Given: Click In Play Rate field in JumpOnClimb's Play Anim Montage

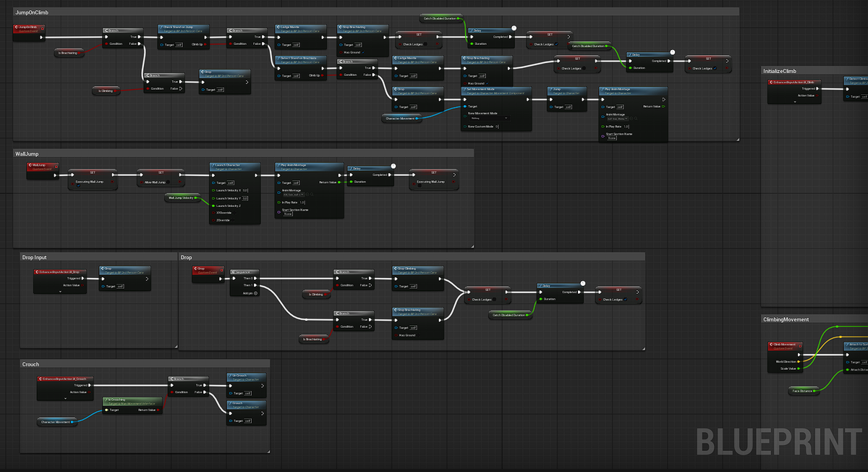Looking at the screenshot, I should click(626, 126).
